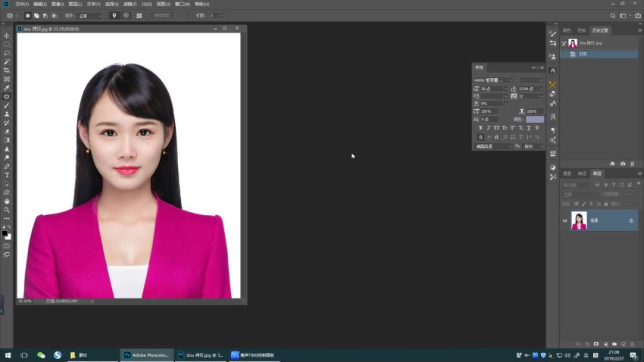The width and height of the screenshot is (644, 362).
Task: Select the Eyedropper tool
Action: pos(7,88)
